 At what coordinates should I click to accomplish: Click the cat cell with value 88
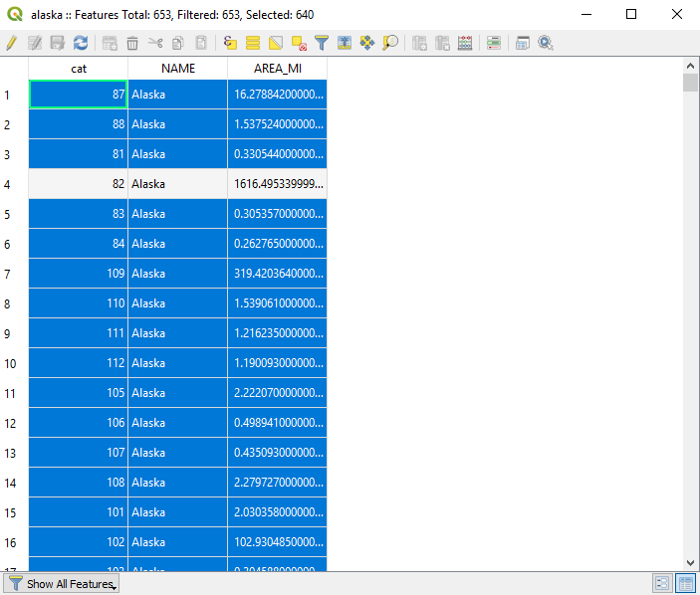pos(78,124)
